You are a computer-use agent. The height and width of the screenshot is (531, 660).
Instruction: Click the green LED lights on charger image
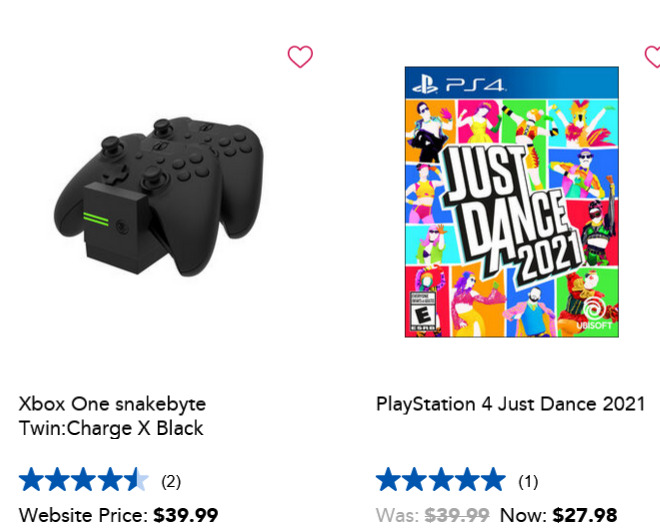click(96, 219)
